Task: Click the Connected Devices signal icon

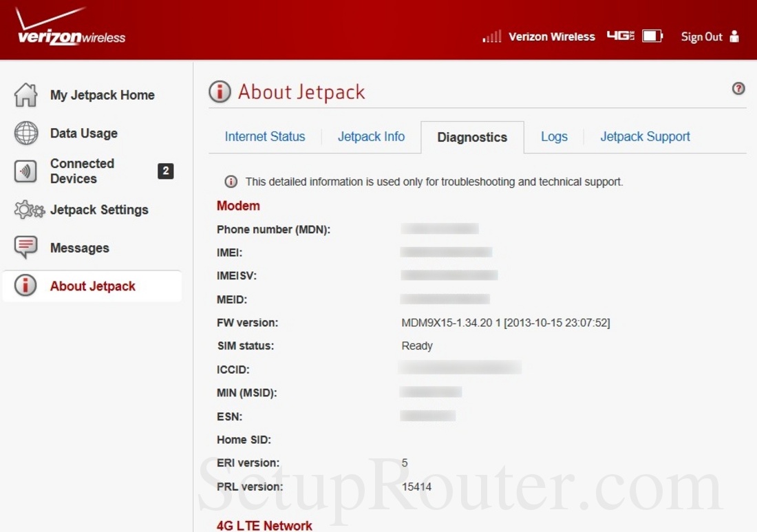Action: [x=25, y=171]
